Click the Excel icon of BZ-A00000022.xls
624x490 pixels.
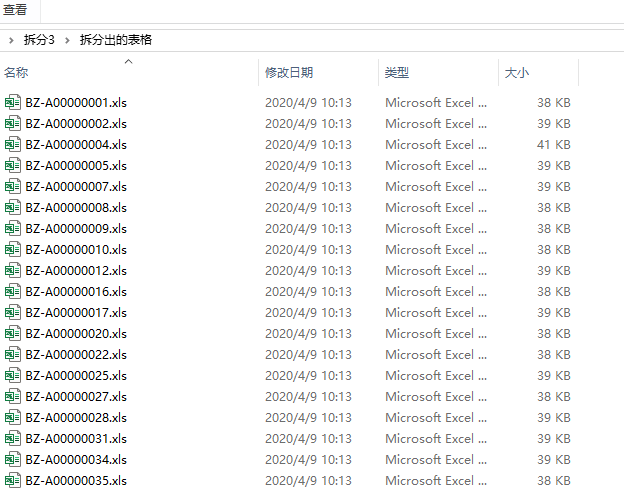13,354
